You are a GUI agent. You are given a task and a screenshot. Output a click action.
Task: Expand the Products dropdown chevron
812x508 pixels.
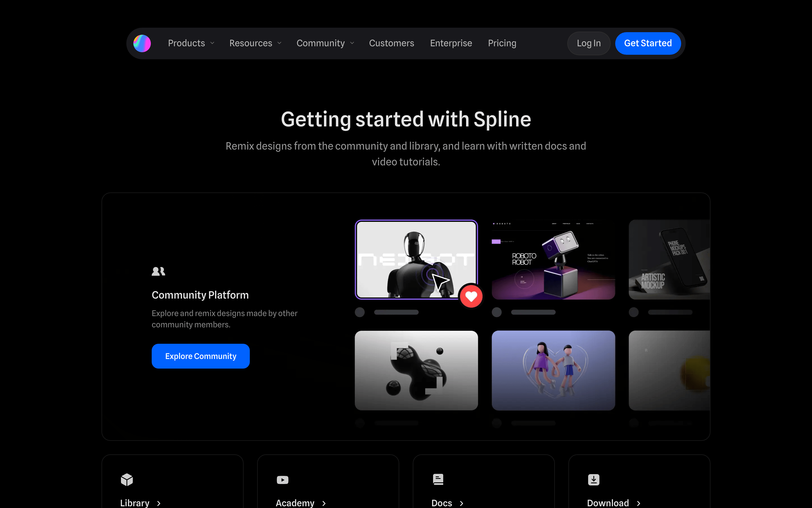[x=212, y=43]
